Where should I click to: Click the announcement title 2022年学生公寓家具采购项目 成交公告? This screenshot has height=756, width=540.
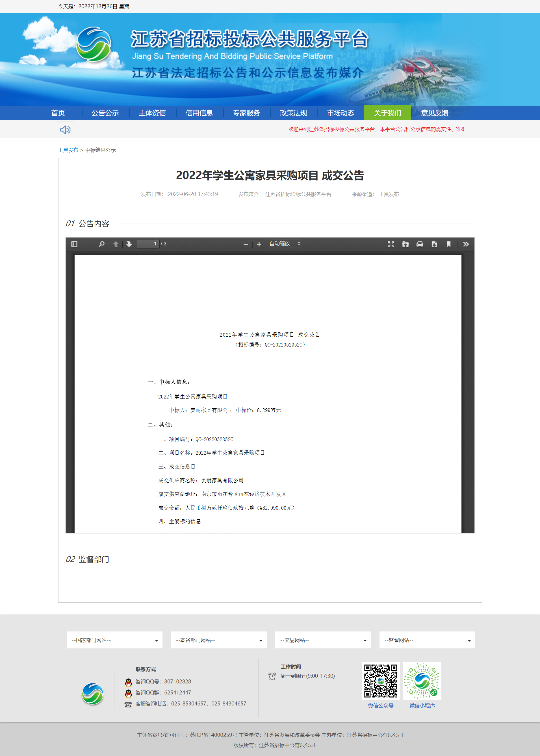pyautogui.click(x=270, y=175)
